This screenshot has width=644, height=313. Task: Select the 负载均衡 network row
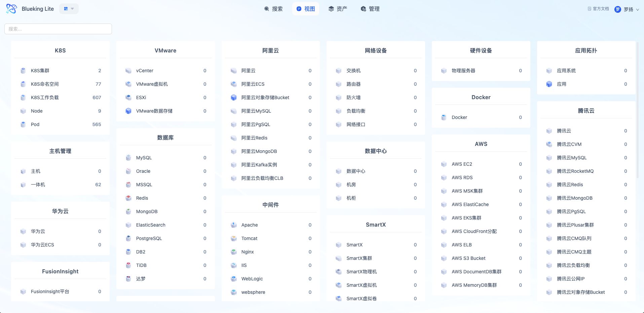click(376, 111)
